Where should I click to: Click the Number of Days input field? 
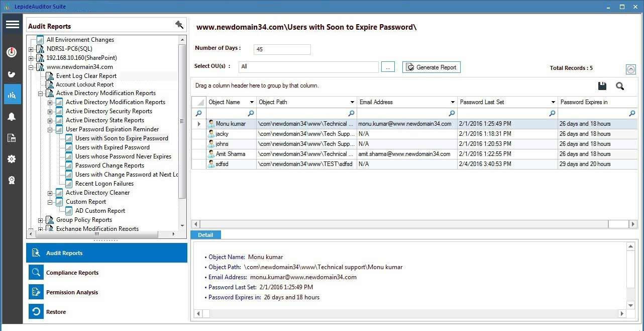point(282,49)
